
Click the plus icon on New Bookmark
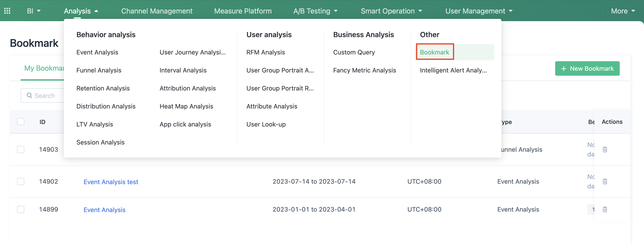pos(564,68)
